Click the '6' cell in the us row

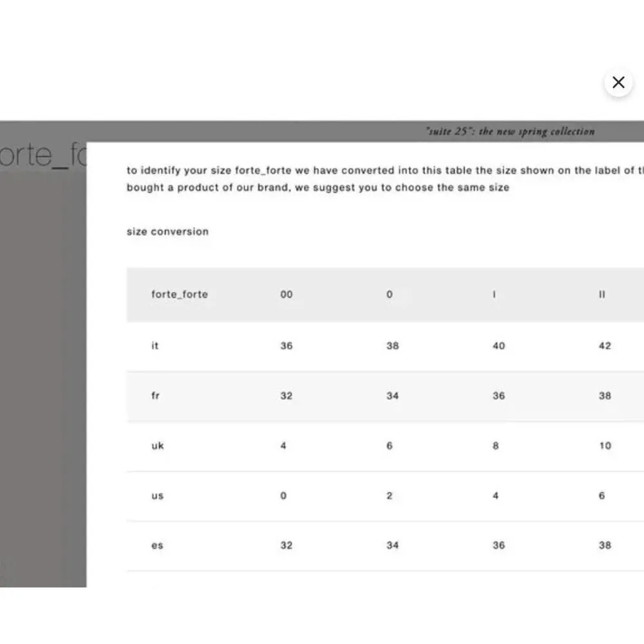[x=601, y=496]
